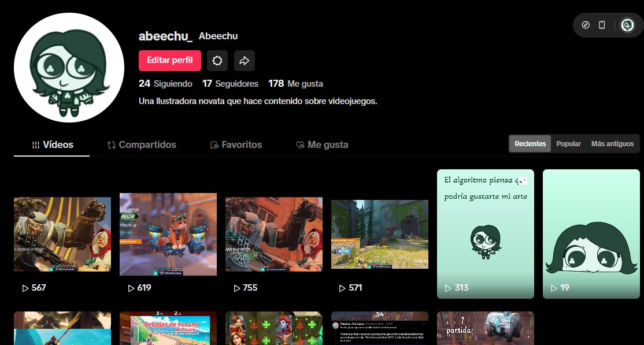The image size is (644, 345).
Task: Switch sorting to Popular
Action: 568,143
